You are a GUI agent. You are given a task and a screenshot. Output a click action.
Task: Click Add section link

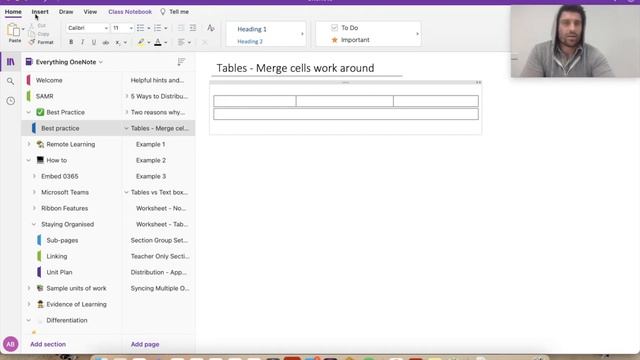tap(48, 344)
